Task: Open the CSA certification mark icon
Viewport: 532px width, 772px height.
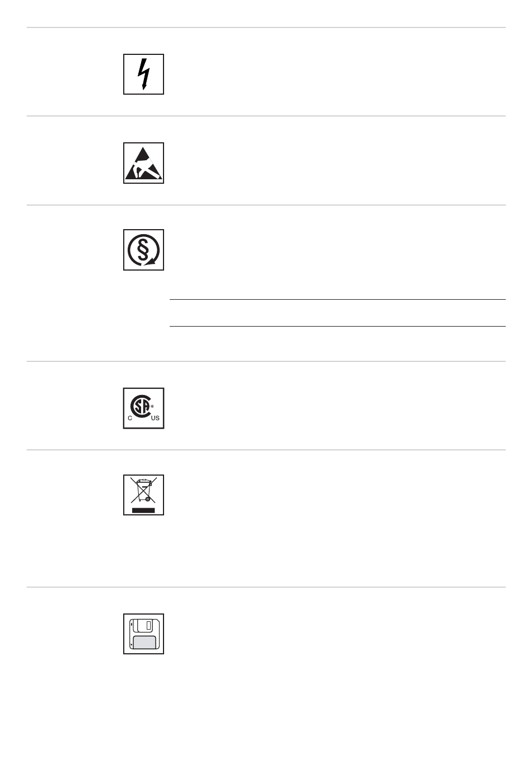Action: pos(143,408)
